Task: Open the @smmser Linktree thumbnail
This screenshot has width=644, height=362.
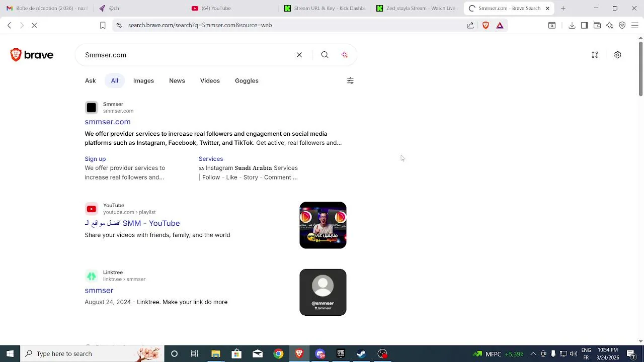Action: 323,292
